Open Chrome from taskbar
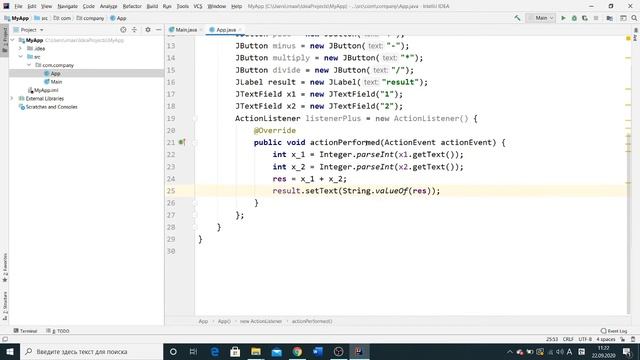The height and width of the screenshot is (360, 640). coord(297,351)
